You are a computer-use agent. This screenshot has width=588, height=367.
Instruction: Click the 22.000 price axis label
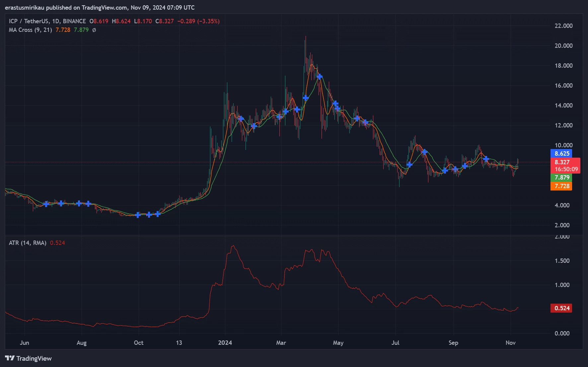pyautogui.click(x=563, y=26)
